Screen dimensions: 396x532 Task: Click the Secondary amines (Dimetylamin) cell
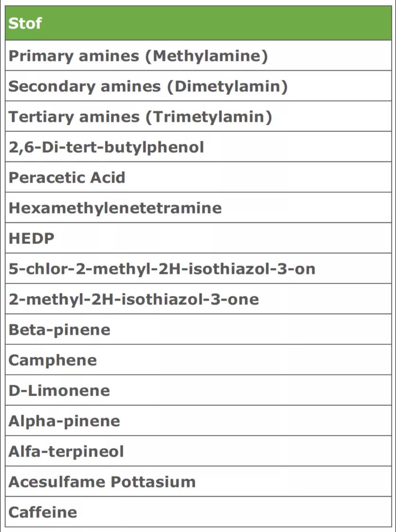[x=148, y=87]
